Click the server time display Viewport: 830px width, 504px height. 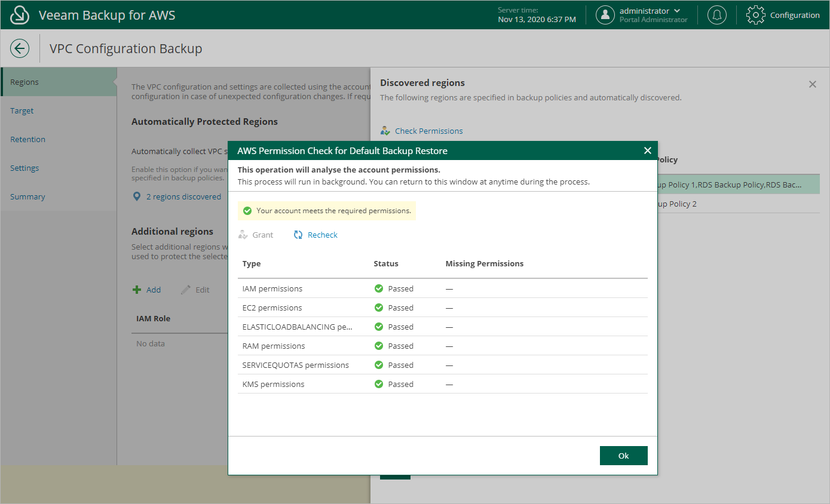point(537,15)
